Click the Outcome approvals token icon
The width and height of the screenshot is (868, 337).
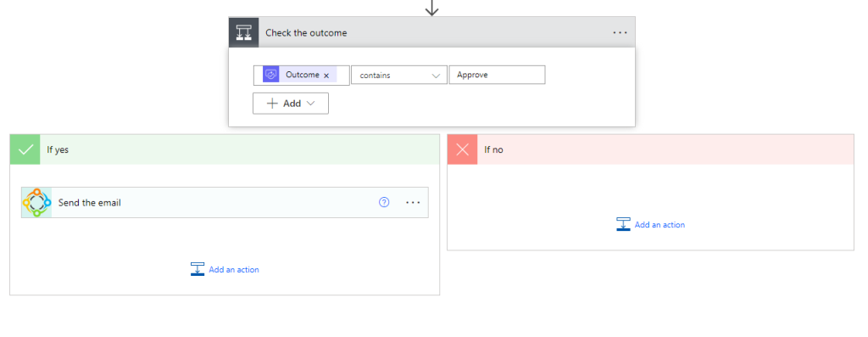(270, 75)
